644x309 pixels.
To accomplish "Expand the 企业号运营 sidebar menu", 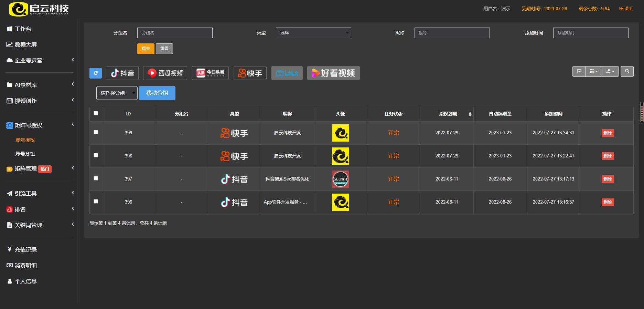I will [40, 60].
